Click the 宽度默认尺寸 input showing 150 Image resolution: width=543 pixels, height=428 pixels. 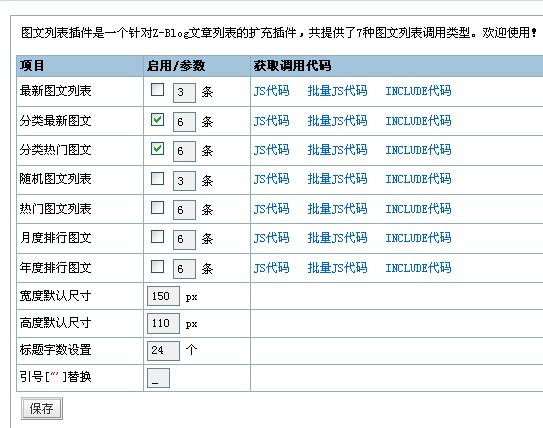click(163, 296)
